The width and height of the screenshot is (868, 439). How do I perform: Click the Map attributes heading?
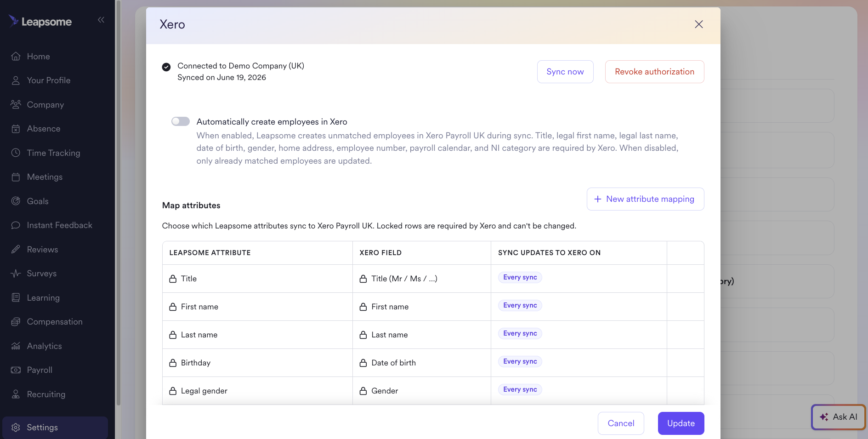point(191,205)
